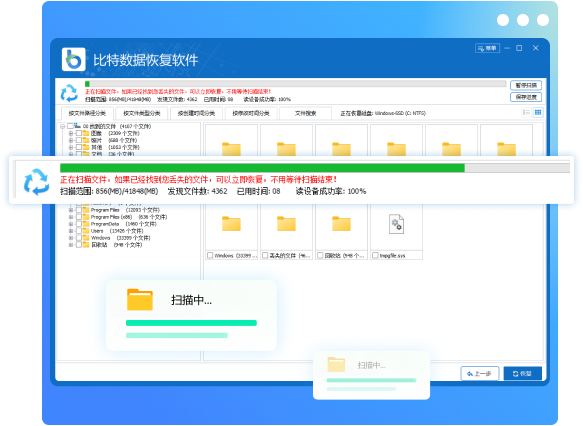Click the blue 恢复 recover button
The image size is (583, 426).
click(522, 374)
